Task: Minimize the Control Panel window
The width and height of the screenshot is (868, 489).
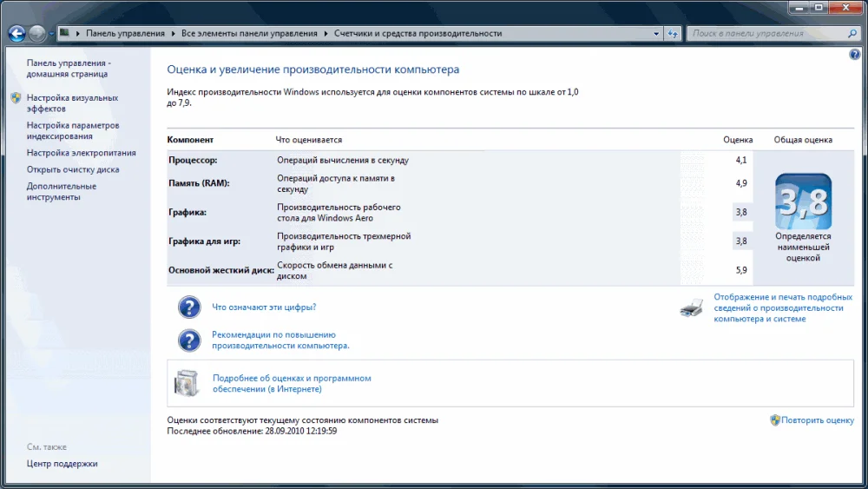Action: tap(799, 8)
